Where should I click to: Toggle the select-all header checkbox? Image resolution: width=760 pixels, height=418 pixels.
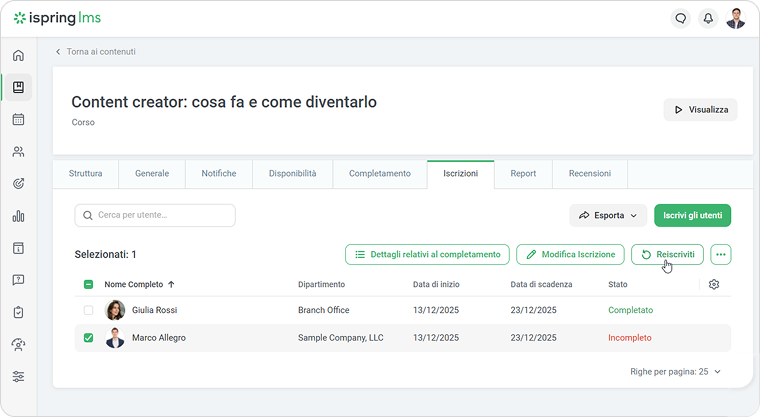(x=88, y=285)
